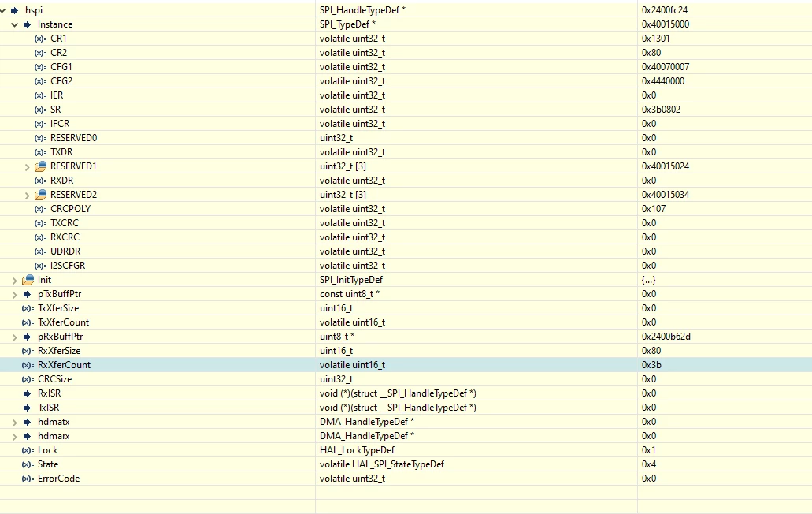This screenshot has width=812, height=514.
Task: Click the CFG2 variable icon
Action: coord(40,81)
